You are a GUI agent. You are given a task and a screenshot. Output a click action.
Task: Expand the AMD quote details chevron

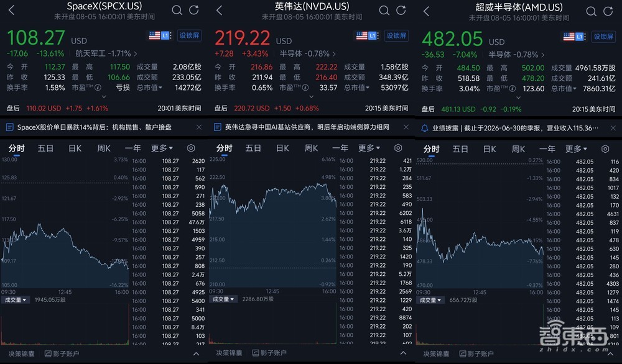(519, 98)
